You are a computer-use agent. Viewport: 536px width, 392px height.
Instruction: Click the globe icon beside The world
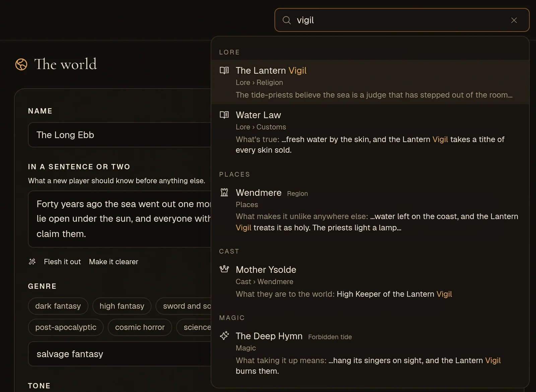click(21, 64)
